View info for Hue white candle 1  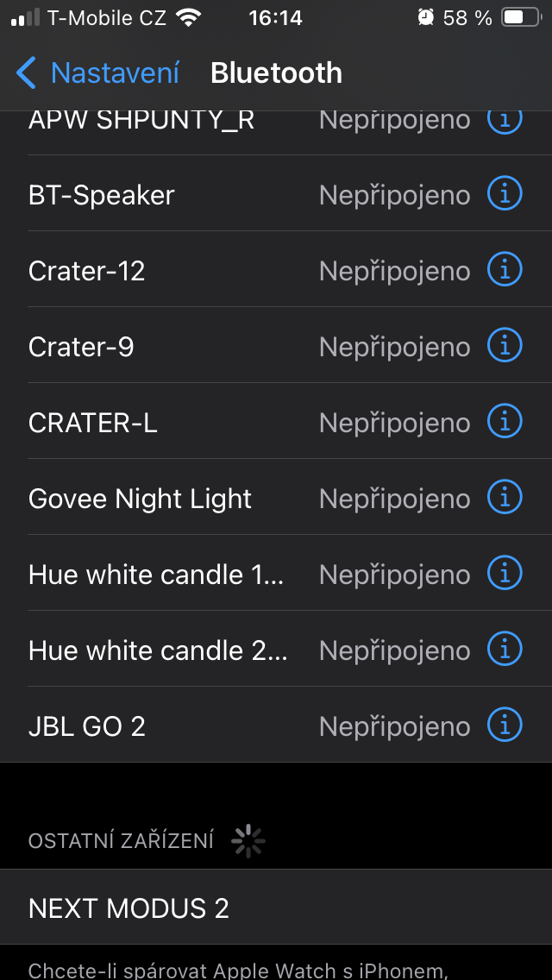tap(505, 575)
